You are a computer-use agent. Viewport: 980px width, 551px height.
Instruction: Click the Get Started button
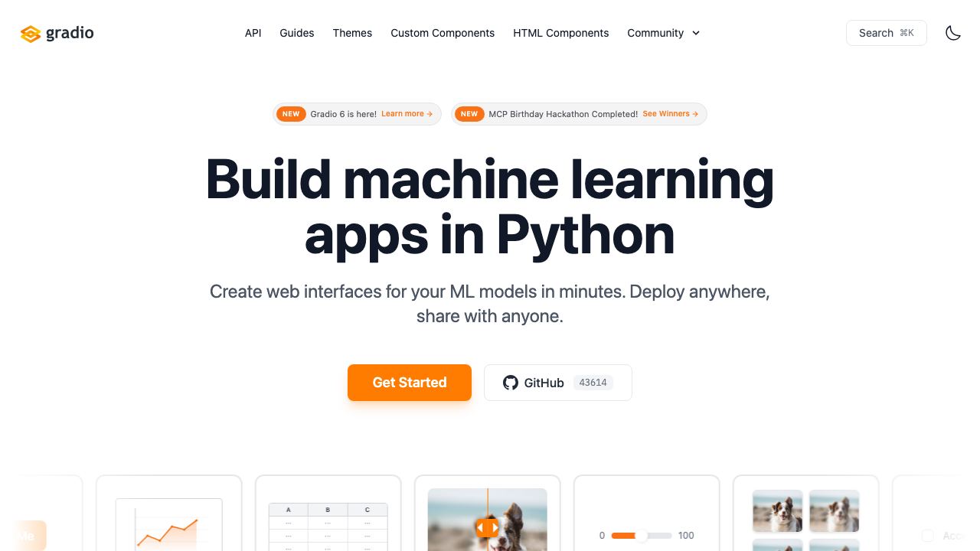(410, 383)
